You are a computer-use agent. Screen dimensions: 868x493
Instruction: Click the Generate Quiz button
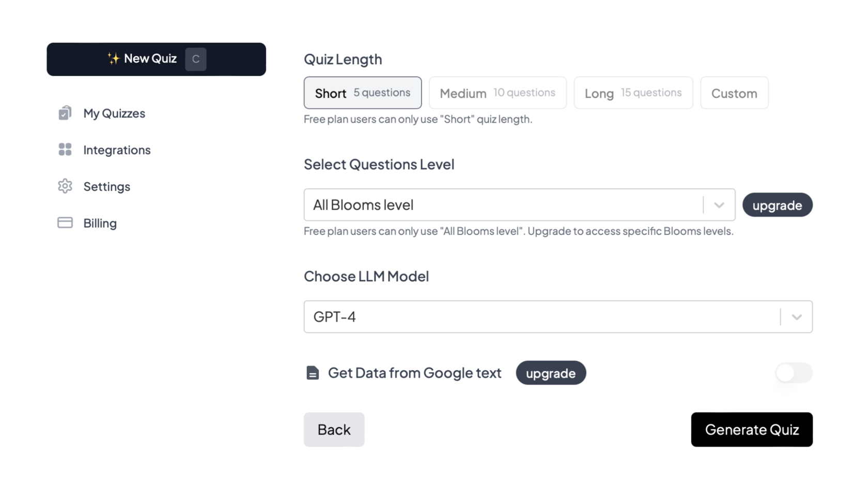[x=752, y=430]
